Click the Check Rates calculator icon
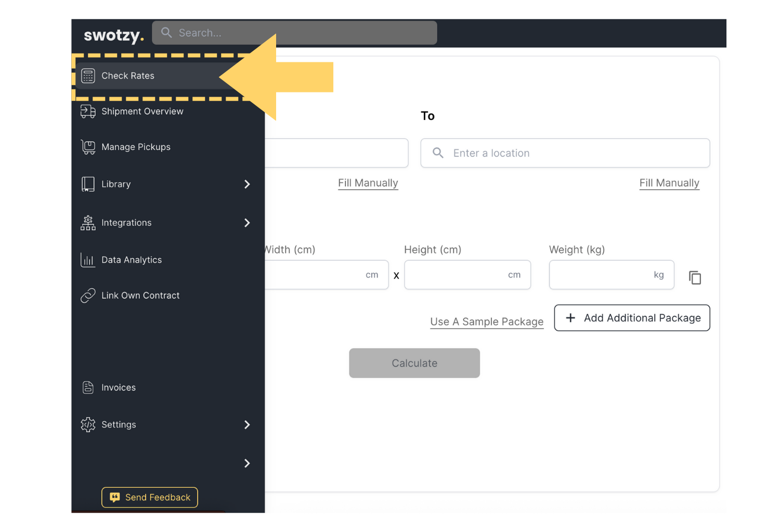 88,76
